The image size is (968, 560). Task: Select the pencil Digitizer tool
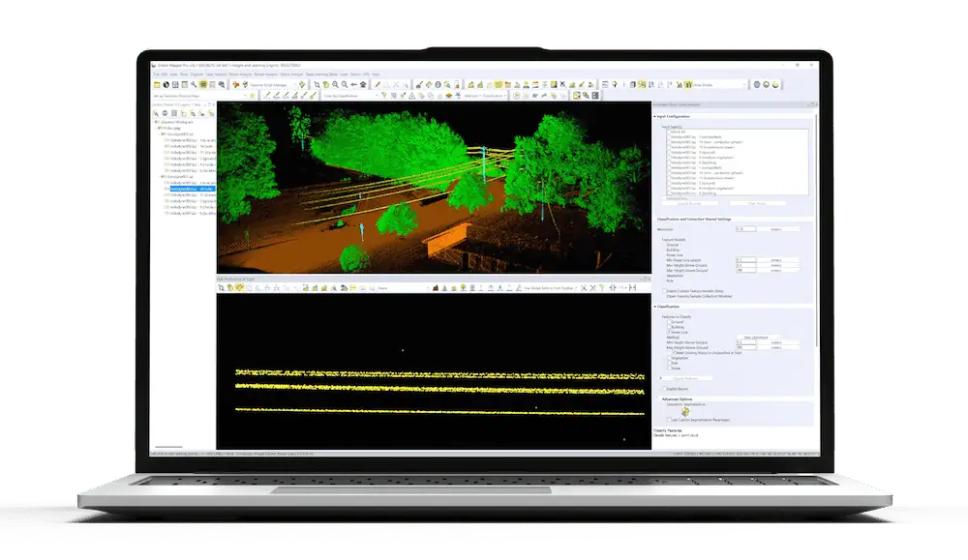(x=378, y=84)
